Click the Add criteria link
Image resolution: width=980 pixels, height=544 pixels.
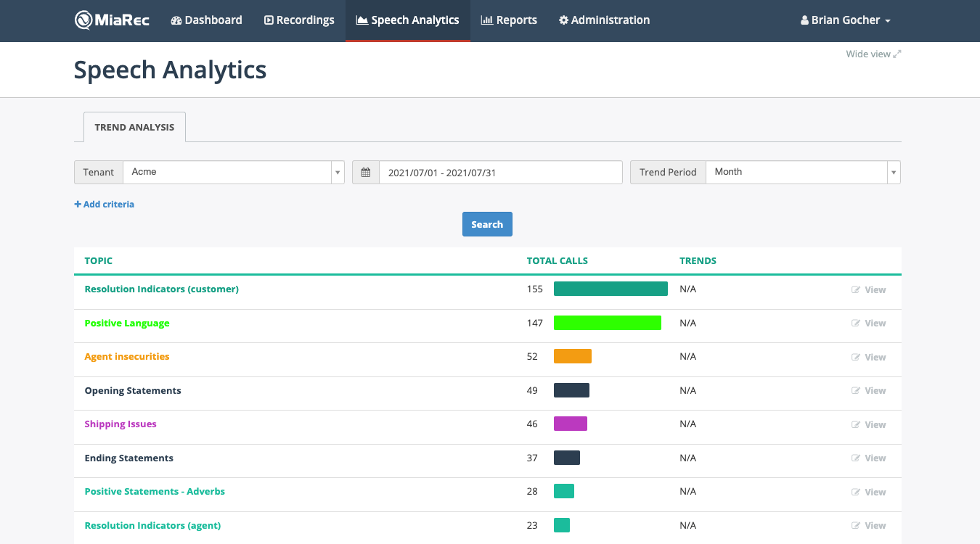(104, 205)
